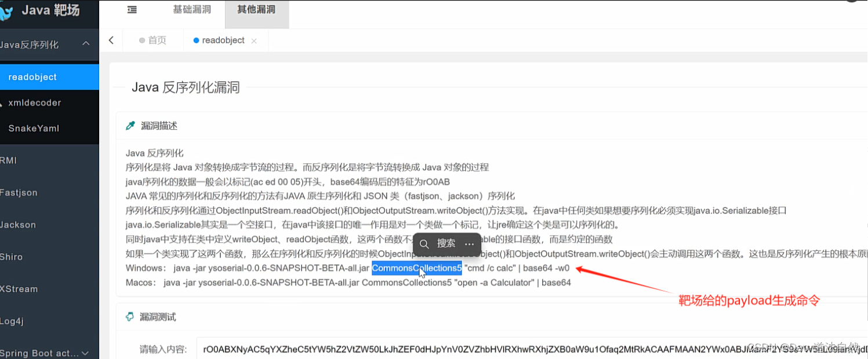Click the back chevron on the tab bar
The height and width of the screenshot is (359, 868).
[x=111, y=40]
